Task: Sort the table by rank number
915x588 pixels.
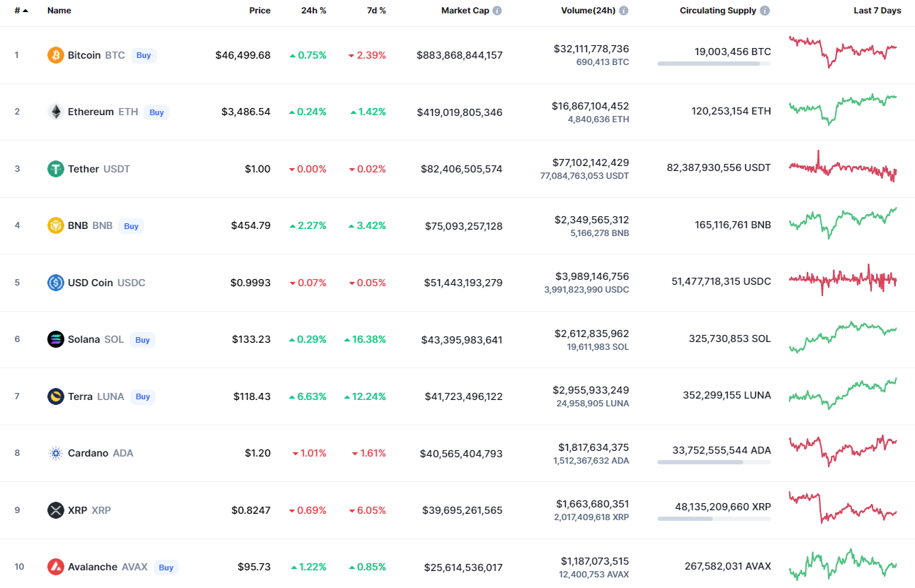Action: click(x=21, y=11)
